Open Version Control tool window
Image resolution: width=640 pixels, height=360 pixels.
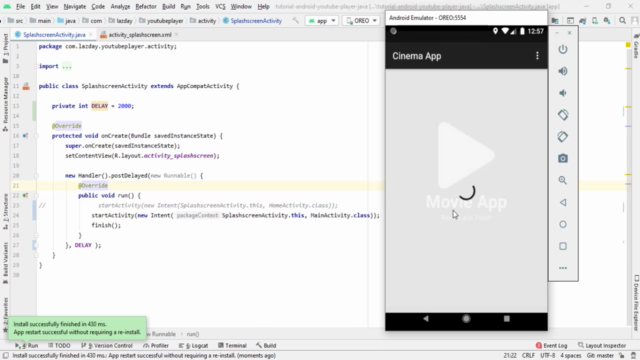pos(107,345)
